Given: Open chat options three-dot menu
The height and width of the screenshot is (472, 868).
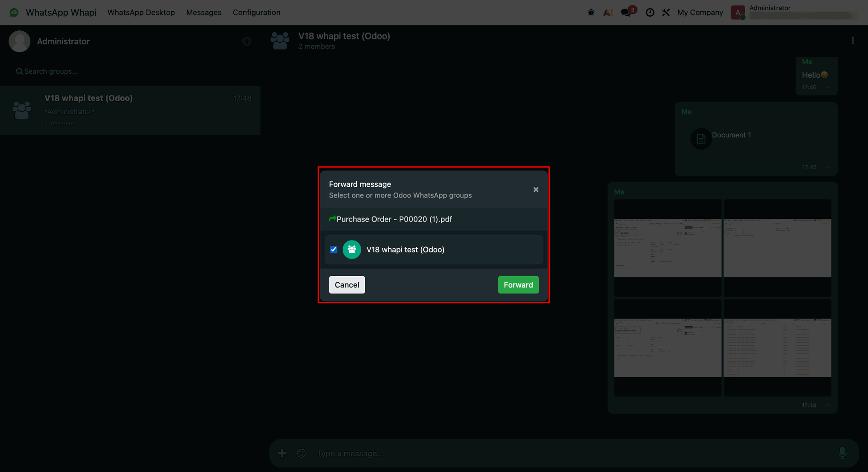Looking at the screenshot, I should coord(853,41).
